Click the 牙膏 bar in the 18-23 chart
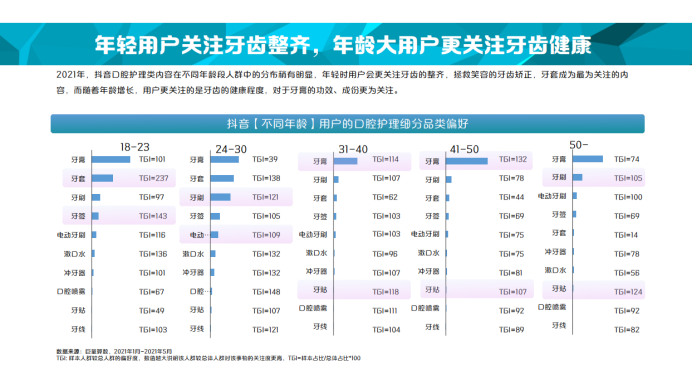Screen dimensions: 693x388 point(111,160)
